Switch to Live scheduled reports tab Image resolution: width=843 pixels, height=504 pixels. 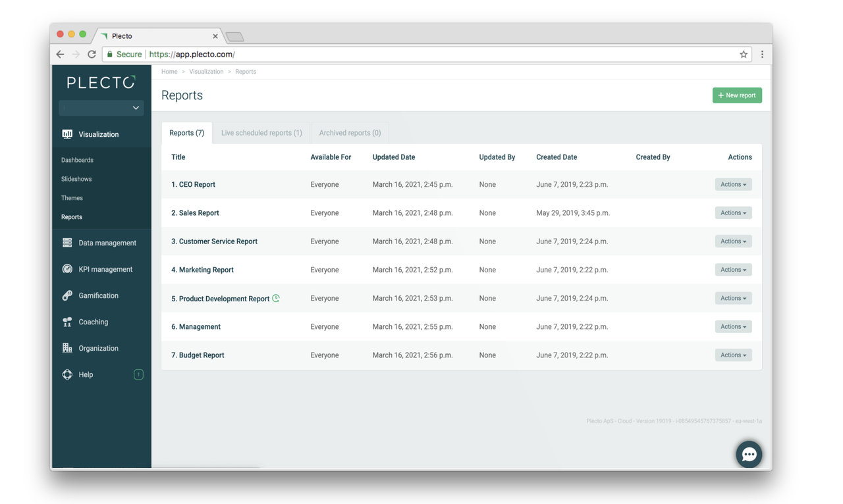(x=261, y=133)
